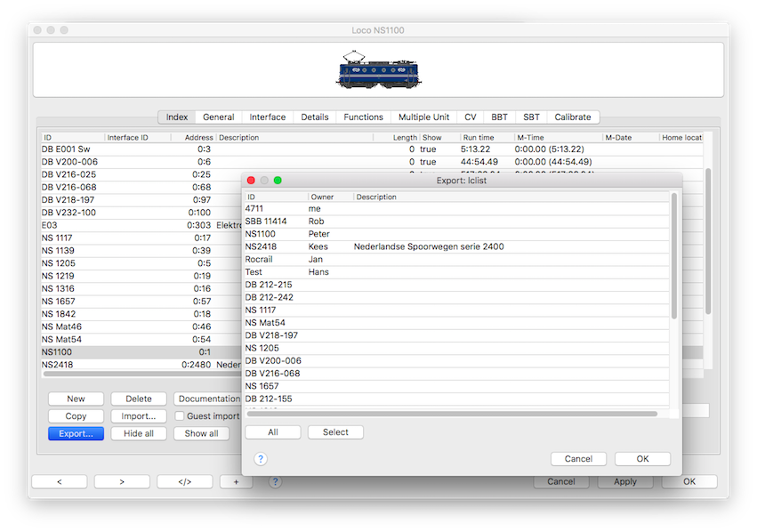Open the Functions tab

363,117
